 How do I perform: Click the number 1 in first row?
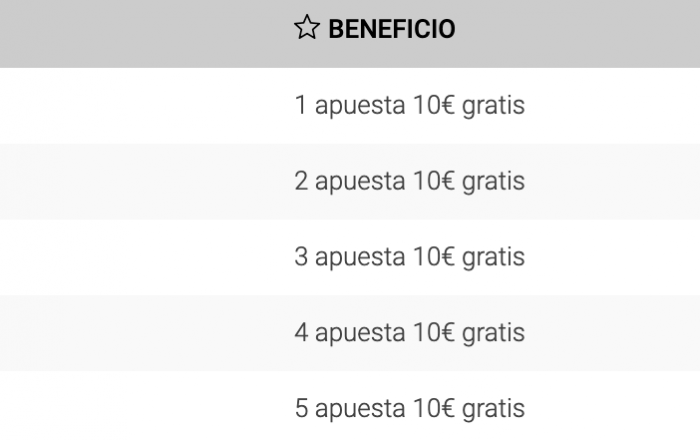coord(300,105)
